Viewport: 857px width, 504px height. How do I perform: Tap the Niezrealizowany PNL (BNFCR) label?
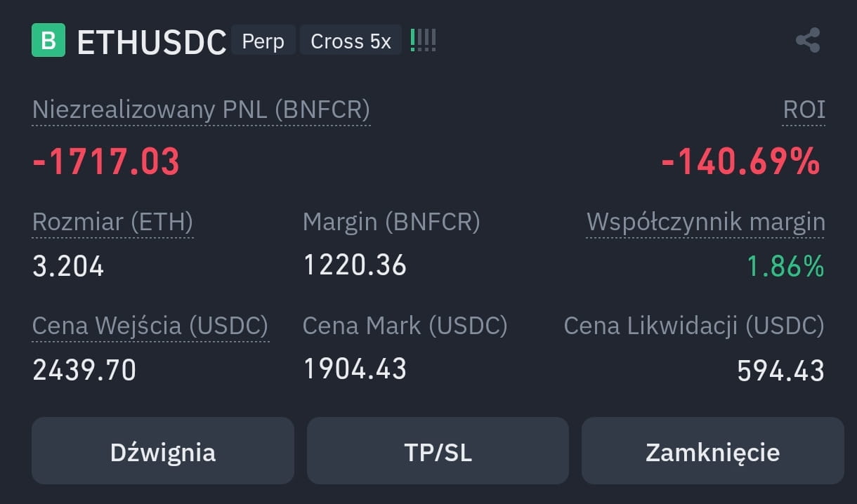point(201,110)
